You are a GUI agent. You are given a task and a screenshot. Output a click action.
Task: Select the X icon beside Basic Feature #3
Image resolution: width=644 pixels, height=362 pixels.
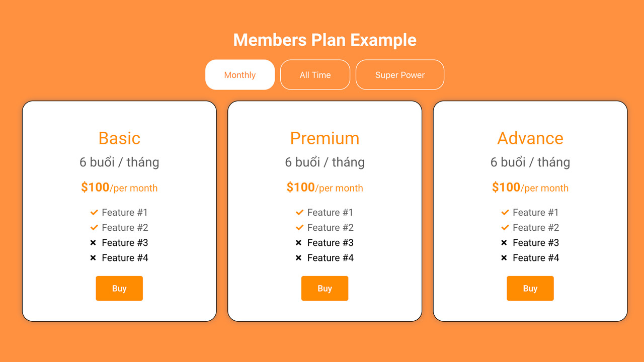click(93, 242)
